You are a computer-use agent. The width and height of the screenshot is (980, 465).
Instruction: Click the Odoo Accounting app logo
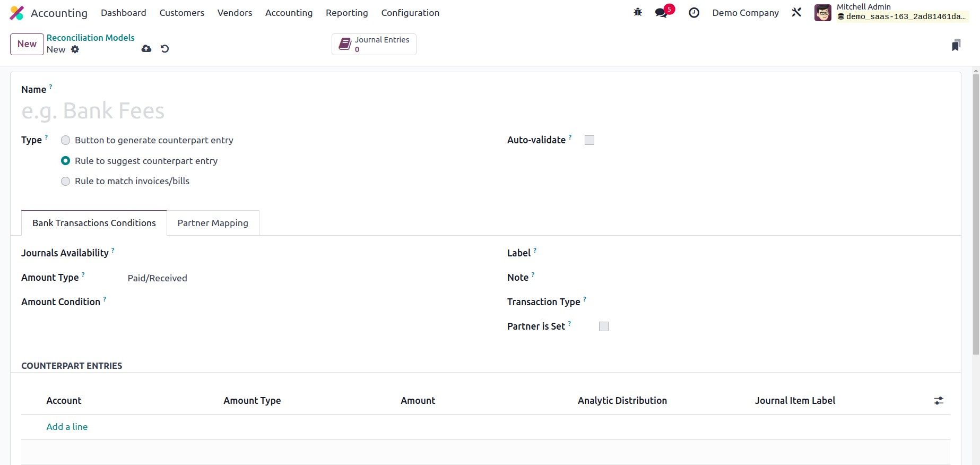click(17, 13)
